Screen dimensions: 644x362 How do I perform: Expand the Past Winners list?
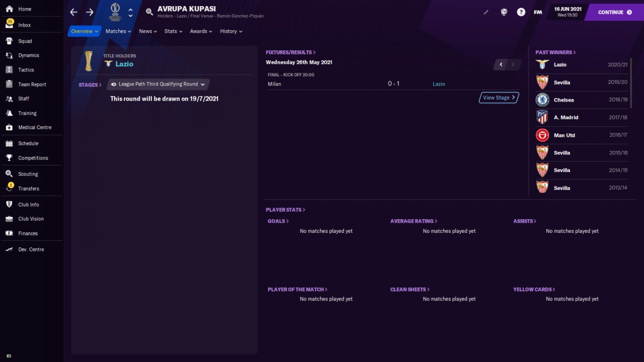555,52
